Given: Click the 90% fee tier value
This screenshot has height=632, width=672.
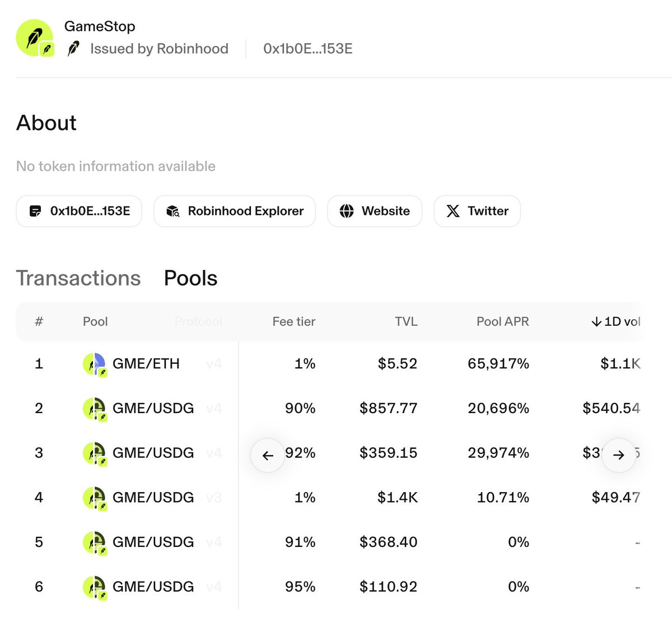Looking at the screenshot, I should point(300,408).
